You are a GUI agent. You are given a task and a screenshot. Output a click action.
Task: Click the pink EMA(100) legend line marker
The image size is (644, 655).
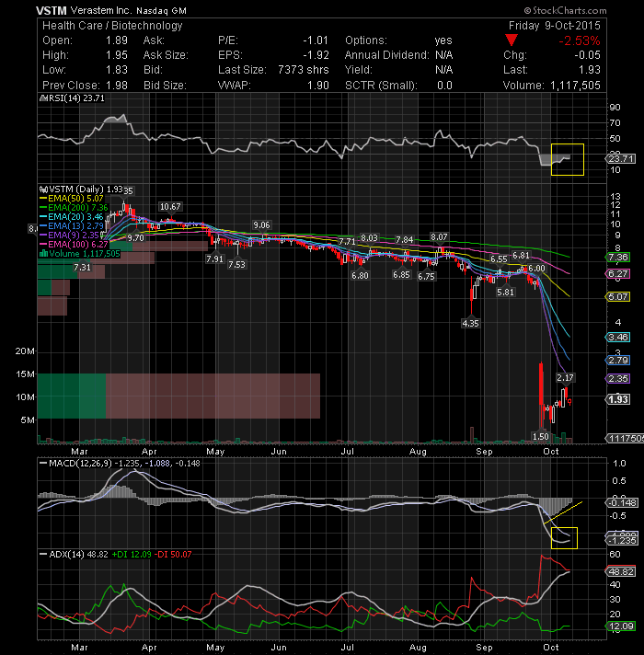tap(43, 245)
